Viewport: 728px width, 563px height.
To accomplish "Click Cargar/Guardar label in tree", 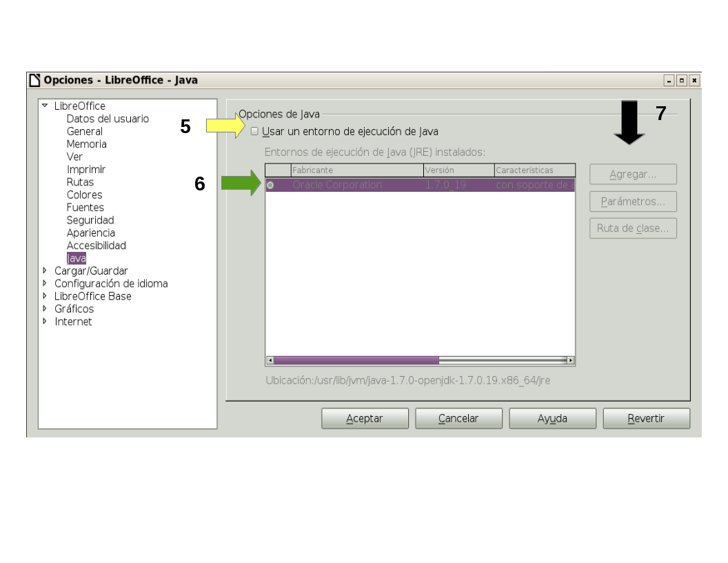I will tap(91, 271).
